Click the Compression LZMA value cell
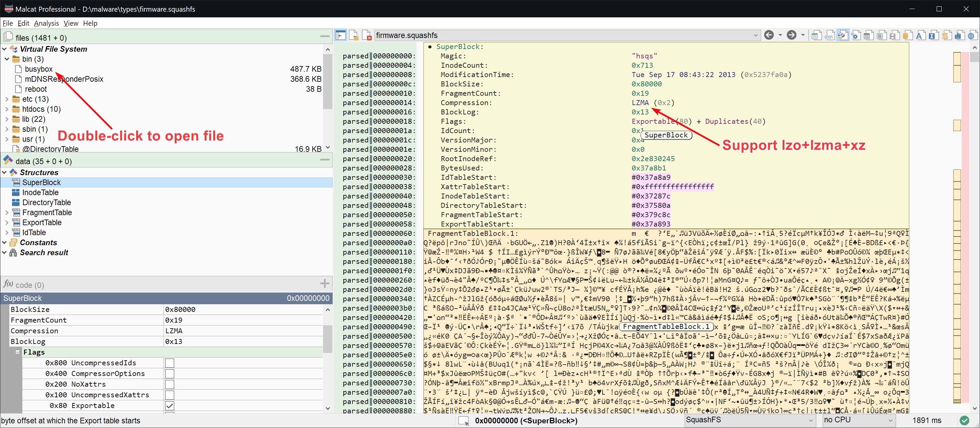 (x=243, y=331)
